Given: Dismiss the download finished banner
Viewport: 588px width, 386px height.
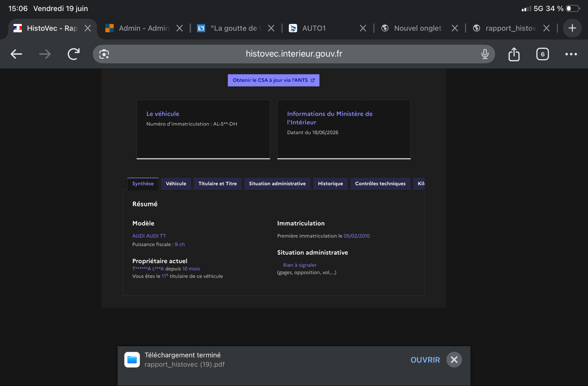Looking at the screenshot, I should [x=454, y=360].
